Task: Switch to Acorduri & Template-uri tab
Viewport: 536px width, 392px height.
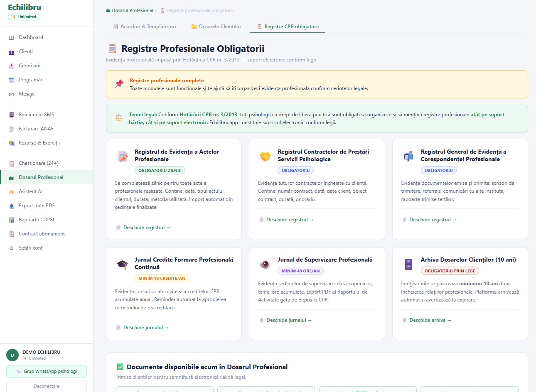Action: [145, 27]
